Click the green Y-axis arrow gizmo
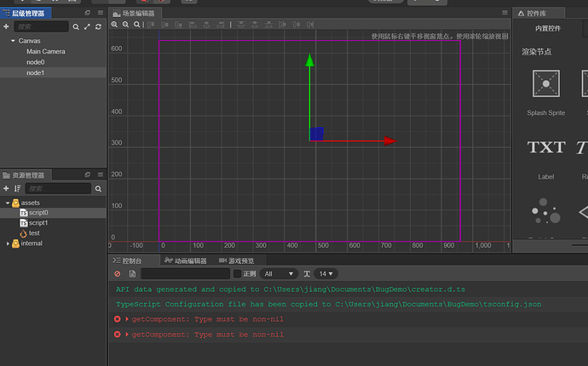This screenshot has width=588, height=366. click(309, 61)
